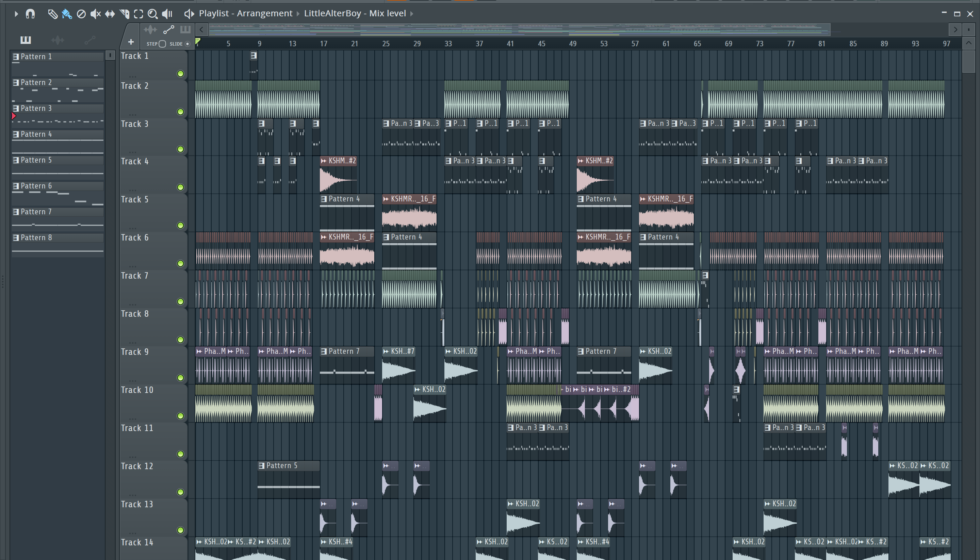
Task: Select the Playback speaker tool
Action: pyautogui.click(x=167, y=14)
